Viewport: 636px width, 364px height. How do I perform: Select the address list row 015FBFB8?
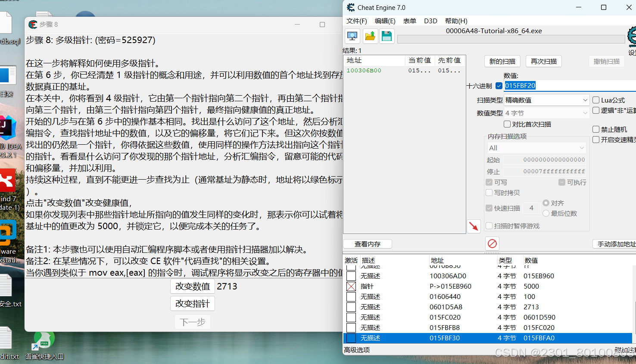(487, 327)
